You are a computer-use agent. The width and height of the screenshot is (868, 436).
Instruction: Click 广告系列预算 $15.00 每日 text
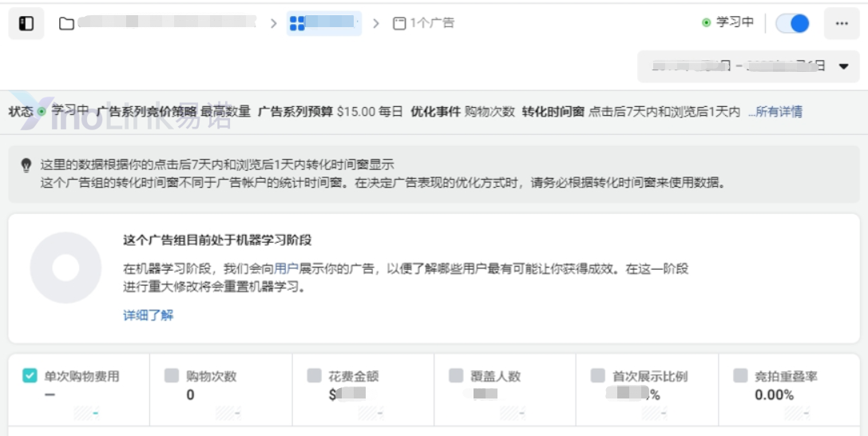(331, 112)
